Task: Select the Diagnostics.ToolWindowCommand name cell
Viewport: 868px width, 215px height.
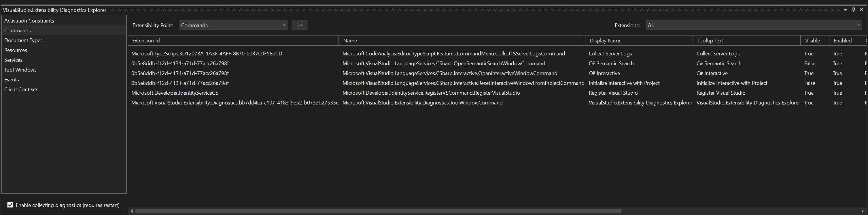Action: click(x=422, y=103)
